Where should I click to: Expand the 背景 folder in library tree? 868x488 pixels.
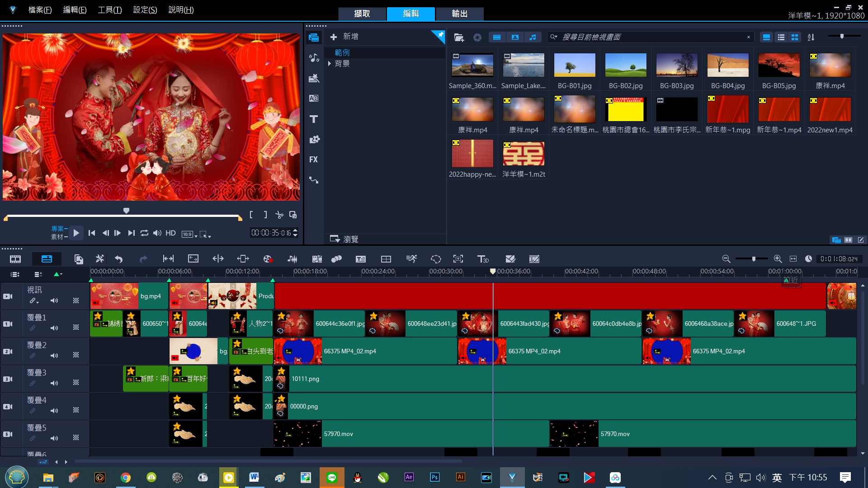330,64
